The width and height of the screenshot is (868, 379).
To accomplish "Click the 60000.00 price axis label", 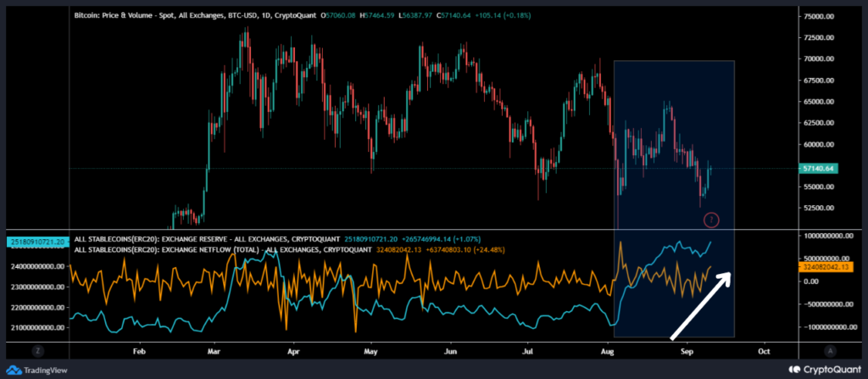I will (820, 145).
